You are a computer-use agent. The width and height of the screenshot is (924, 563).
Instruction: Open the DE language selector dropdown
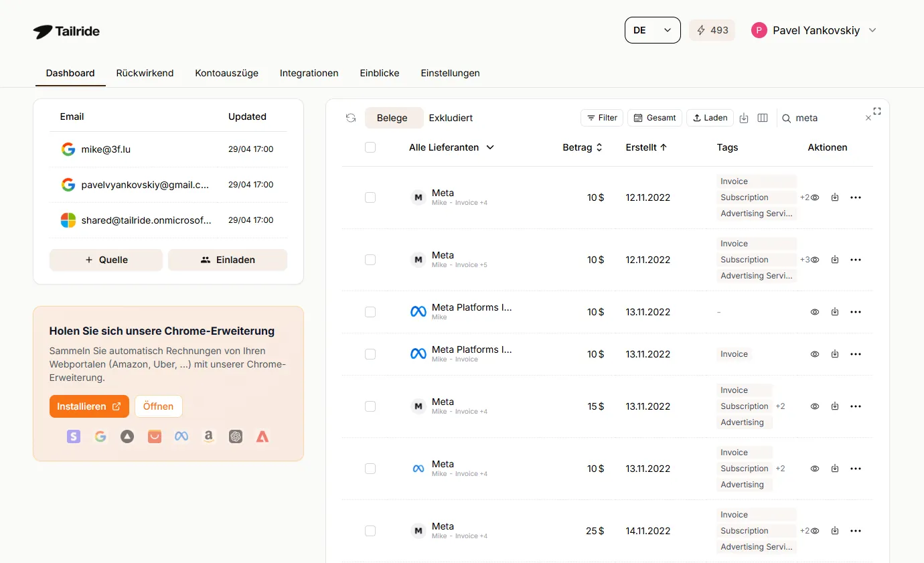[652, 30]
